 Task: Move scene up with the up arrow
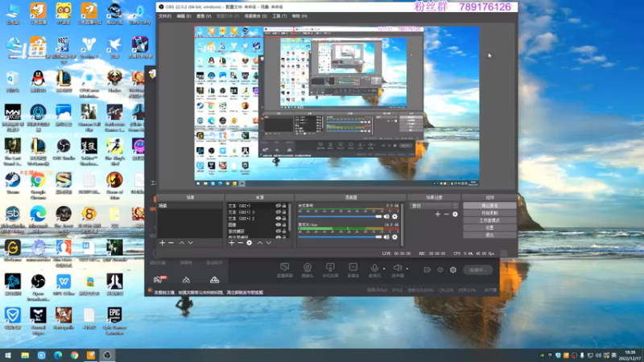182,243
